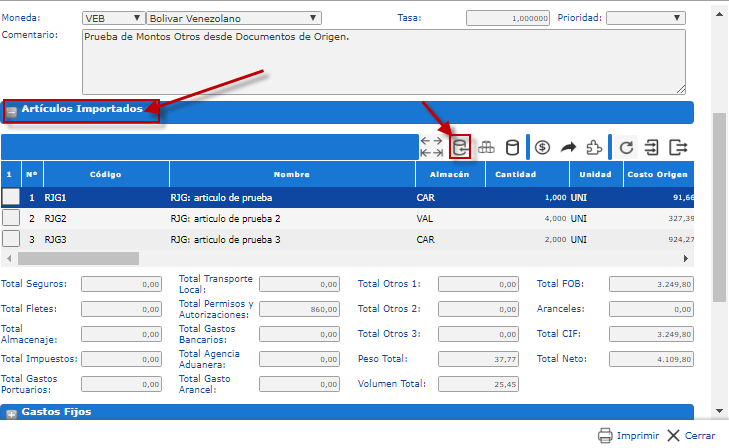Tick the checkbox for row RJG2
Image resolution: width=729 pixels, height=448 pixels.
coord(11,218)
